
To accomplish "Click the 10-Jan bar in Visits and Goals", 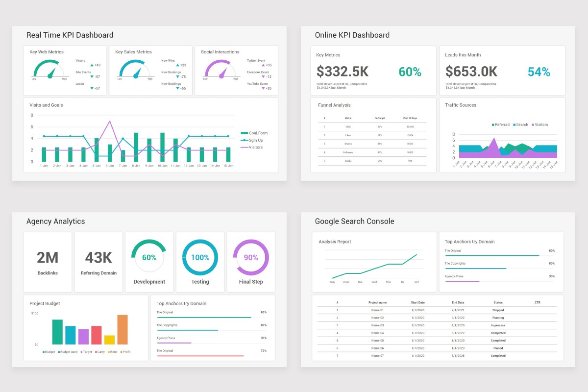I will pyautogui.click(x=162, y=147).
